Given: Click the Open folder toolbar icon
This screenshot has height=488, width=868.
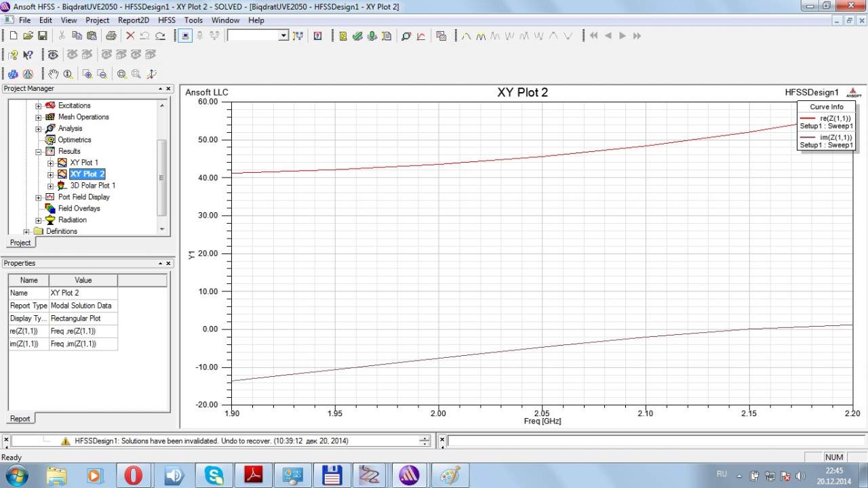Looking at the screenshot, I should pos(28,36).
